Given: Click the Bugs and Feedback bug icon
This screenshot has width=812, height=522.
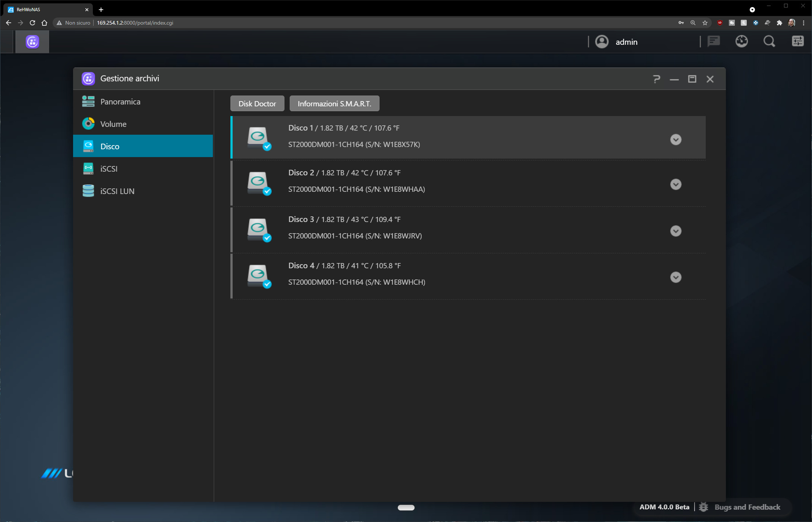Looking at the screenshot, I should pyautogui.click(x=704, y=507).
